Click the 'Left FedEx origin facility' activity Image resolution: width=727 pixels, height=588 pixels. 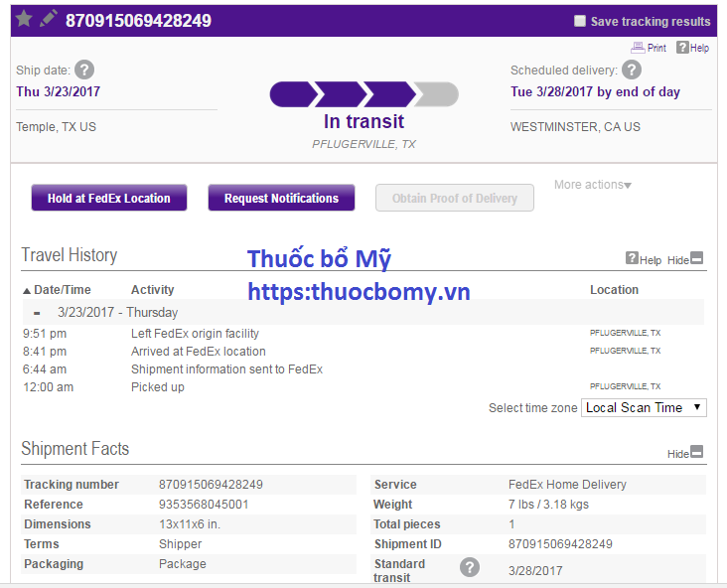[195, 334]
